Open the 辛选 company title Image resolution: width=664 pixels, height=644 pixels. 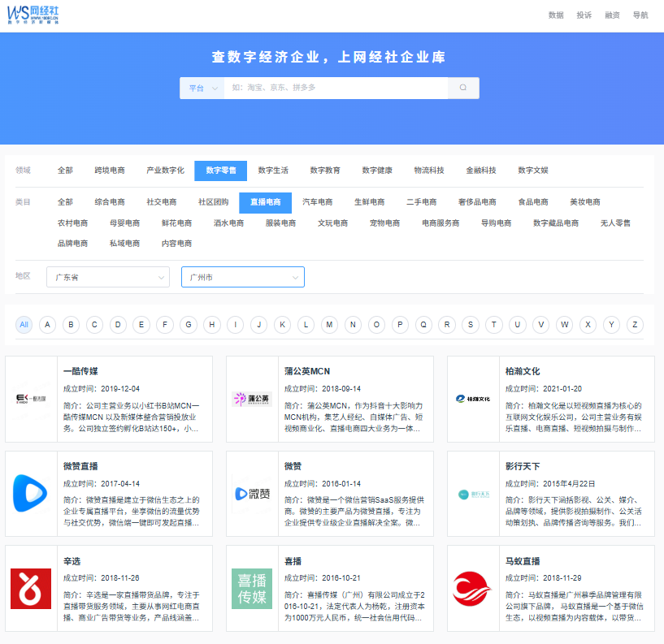(x=72, y=561)
